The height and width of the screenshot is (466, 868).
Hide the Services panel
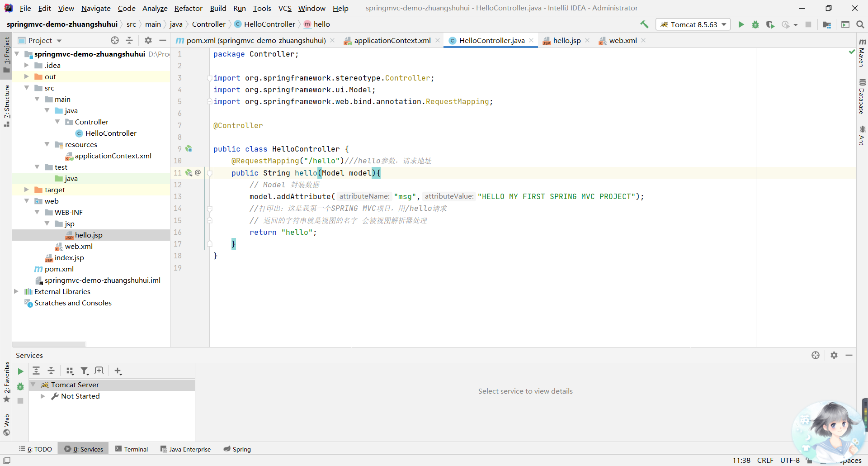coord(849,355)
